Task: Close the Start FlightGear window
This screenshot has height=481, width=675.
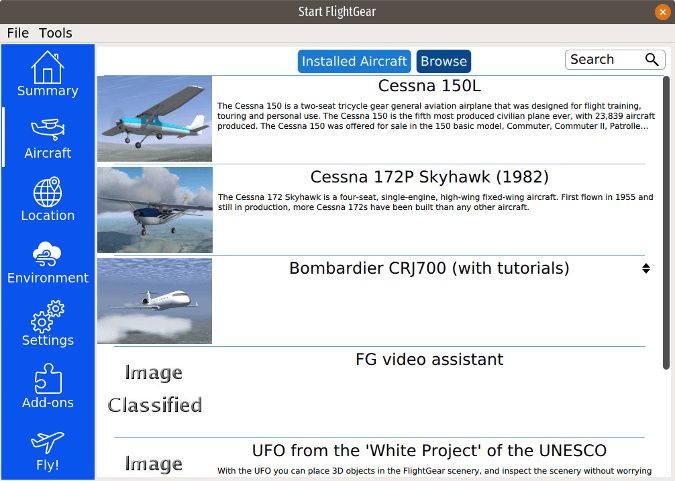Action: [x=662, y=12]
